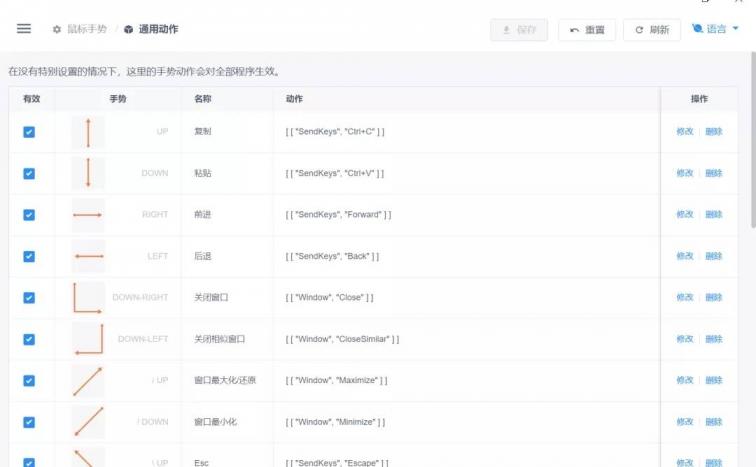
Task: Click the 手势 column header
Action: 118,99
